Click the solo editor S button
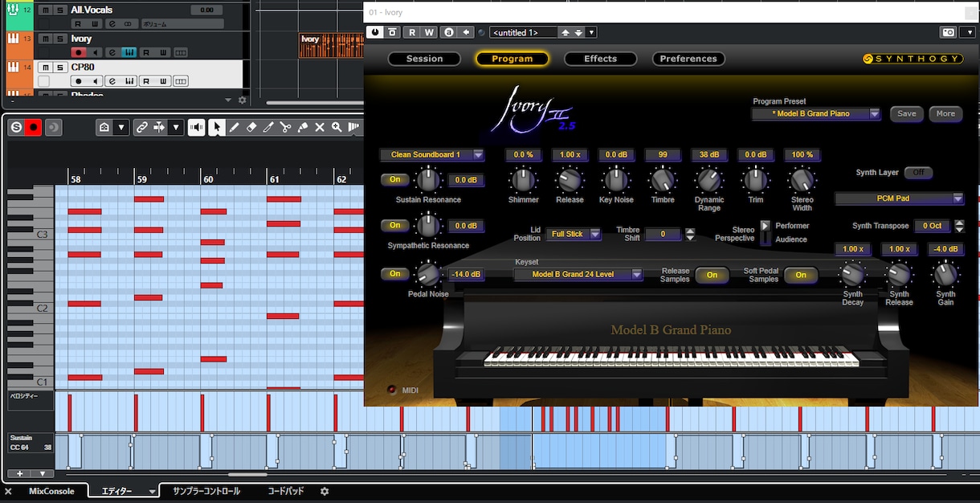The height and width of the screenshot is (503, 980). tap(15, 127)
